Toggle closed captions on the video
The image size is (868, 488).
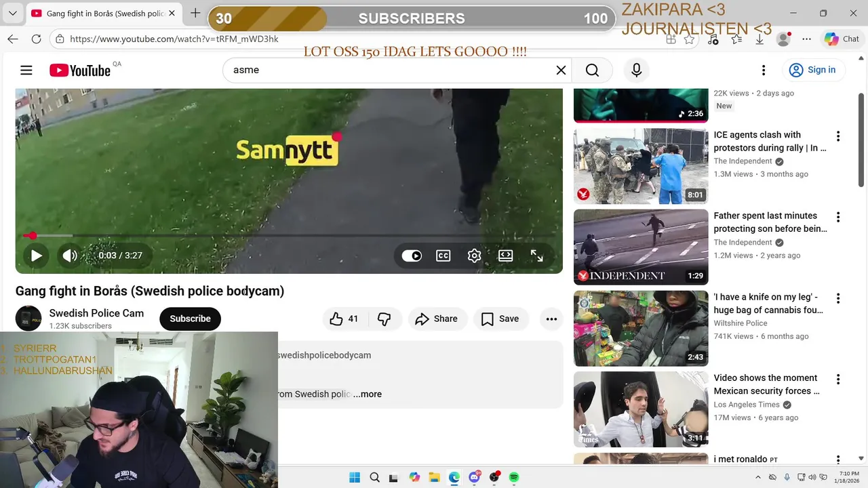coord(443,256)
